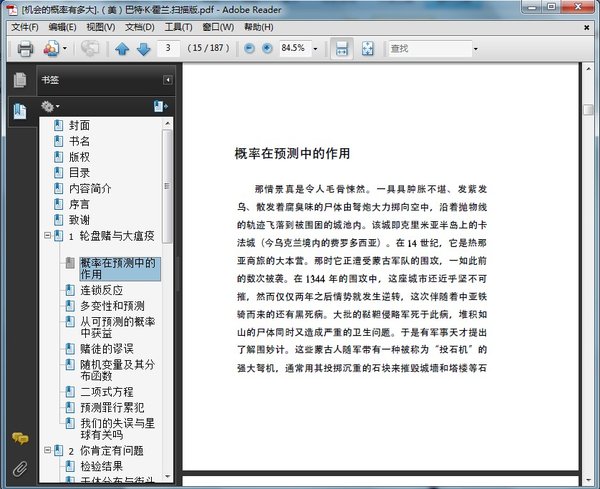Select the 连锁反应 bookmark
600x489 pixels.
(x=101, y=290)
